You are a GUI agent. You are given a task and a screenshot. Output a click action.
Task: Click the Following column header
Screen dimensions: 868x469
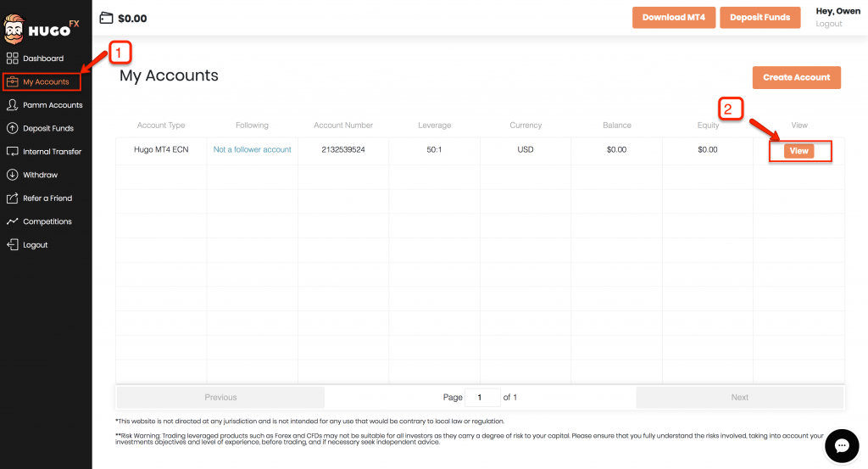pyautogui.click(x=252, y=126)
